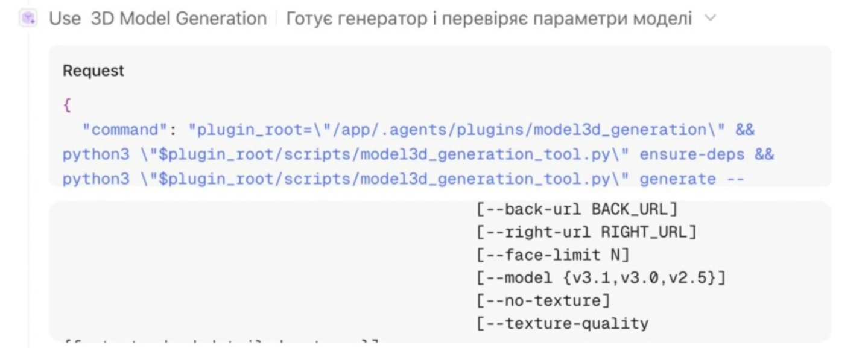
Task: Click the "[--back-url BACK_URL]" output line
Action: tap(577, 209)
